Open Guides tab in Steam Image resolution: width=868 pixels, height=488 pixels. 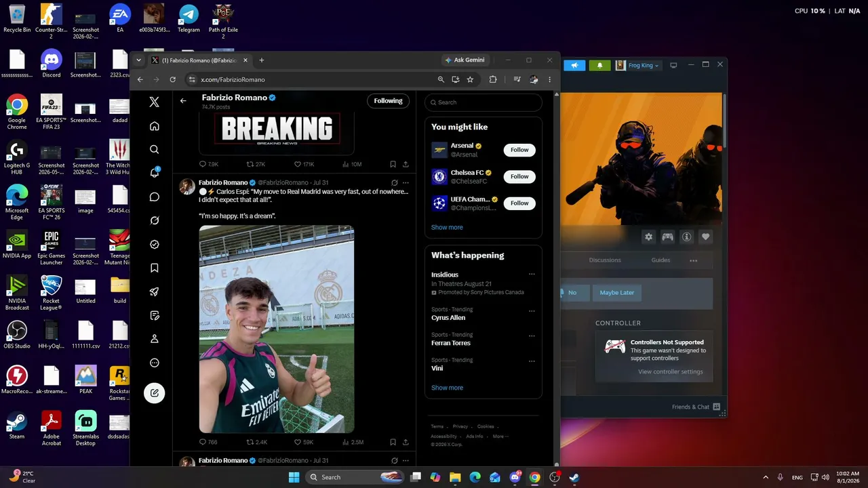point(660,260)
